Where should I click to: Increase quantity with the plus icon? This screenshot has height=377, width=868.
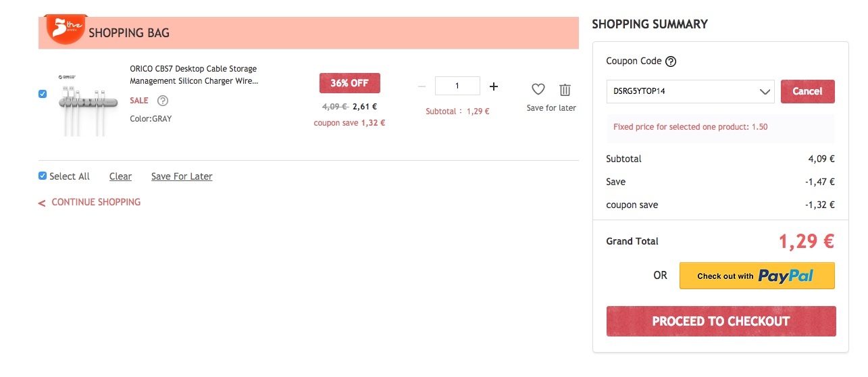coord(494,86)
